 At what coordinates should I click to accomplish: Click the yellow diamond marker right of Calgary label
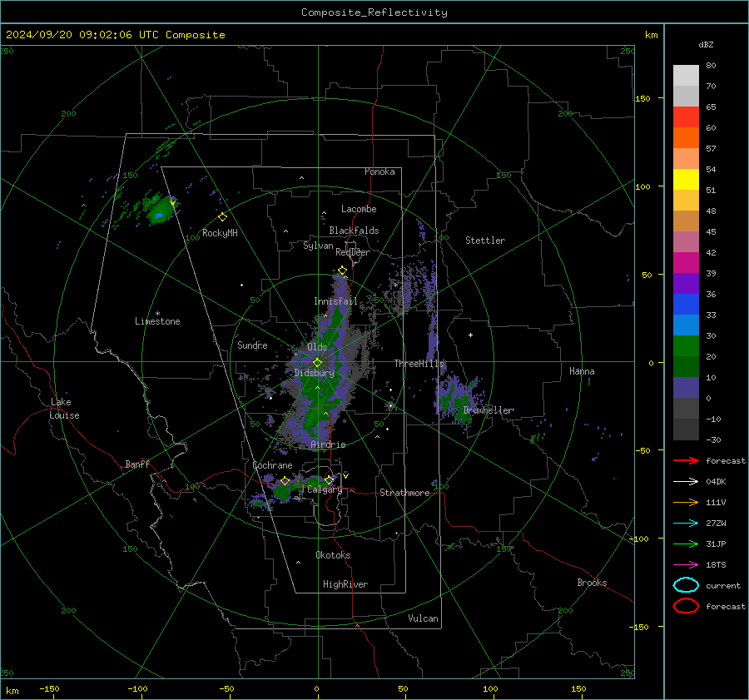329,479
